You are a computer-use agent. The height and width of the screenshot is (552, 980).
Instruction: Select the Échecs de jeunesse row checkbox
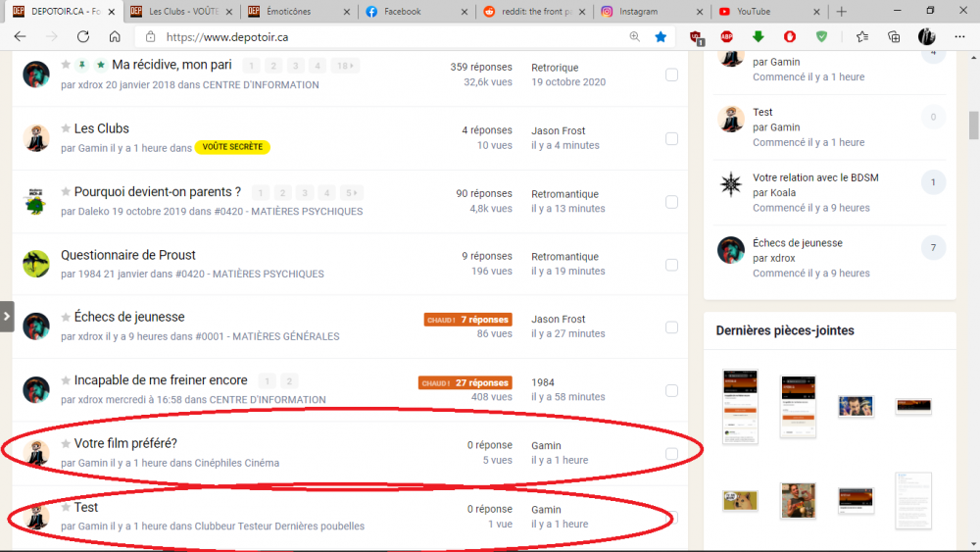671,327
